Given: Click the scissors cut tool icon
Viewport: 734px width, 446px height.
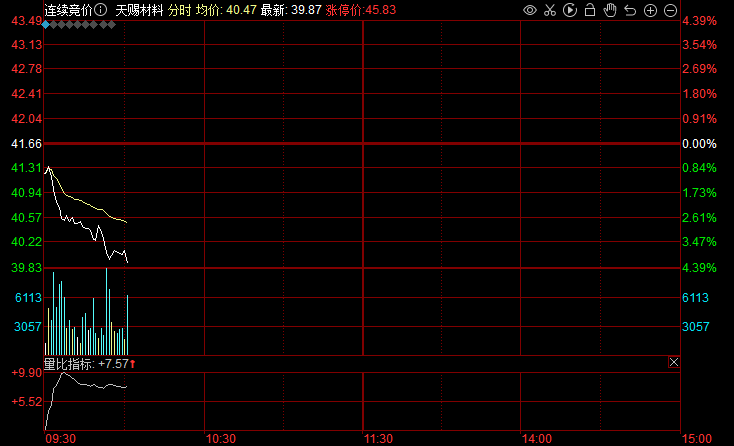Looking at the screenshot, I should pyautogui.click(x=551, y=10).
